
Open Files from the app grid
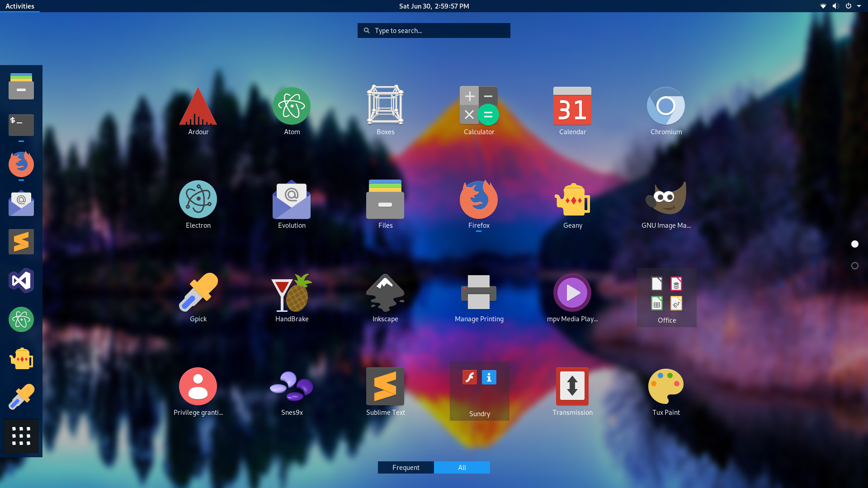click(x=385, y=205)
